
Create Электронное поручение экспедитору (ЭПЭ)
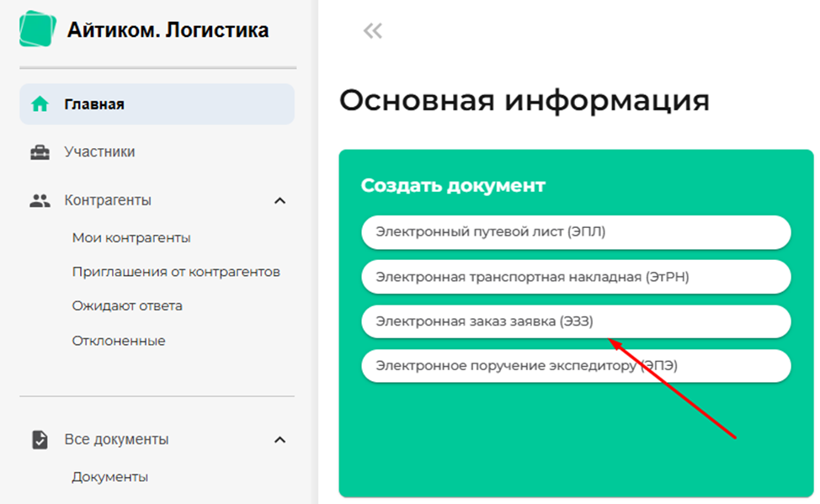pos(576,366)
